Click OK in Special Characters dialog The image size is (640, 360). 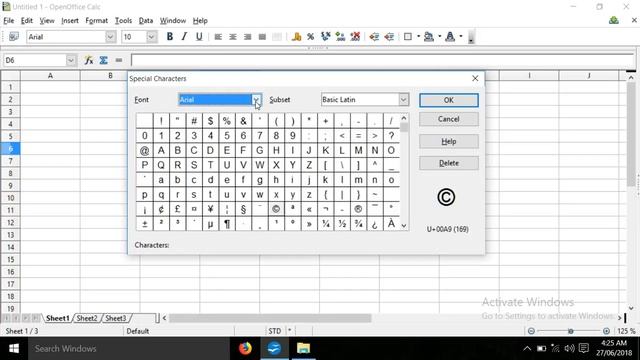click(449, 100)
